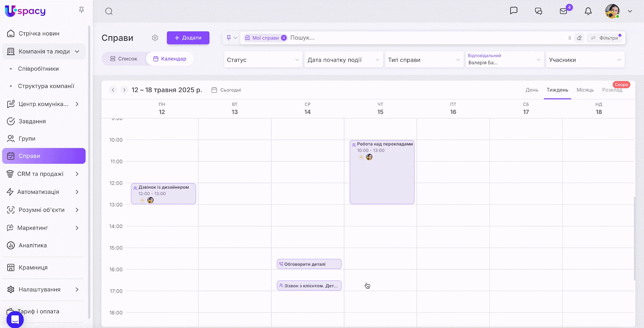Viewport: 644px width, 328px height.
Task: Click the settings gear beside Справи
Action: (155, 38)
